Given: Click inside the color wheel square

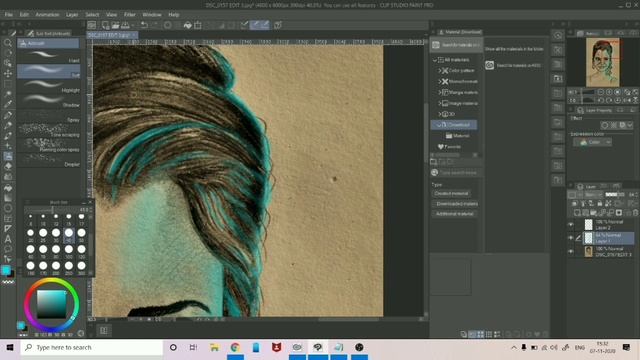Looking at the screenshot, I should pos(51,304).
